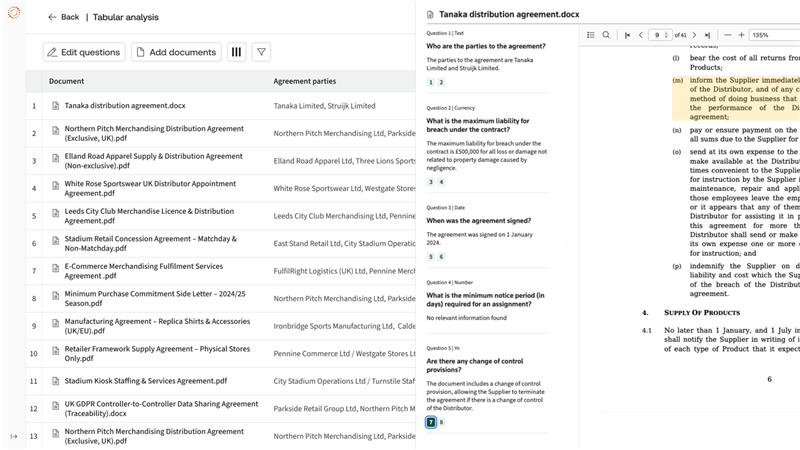Go to the previous page in viewer
Image resolution: width=800 pixels, height=450 pixels.
click(x=641, y=35)
